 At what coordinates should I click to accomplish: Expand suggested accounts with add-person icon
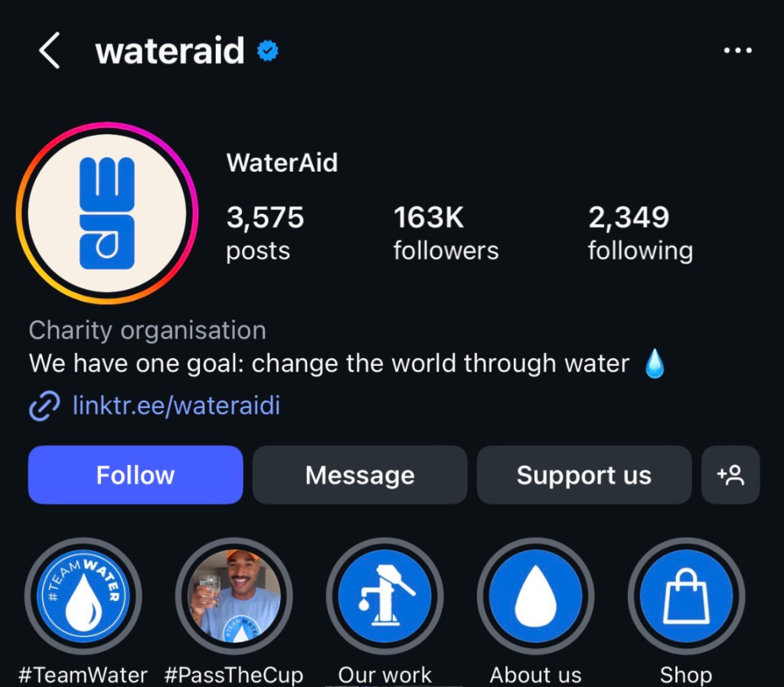(730, 475)
